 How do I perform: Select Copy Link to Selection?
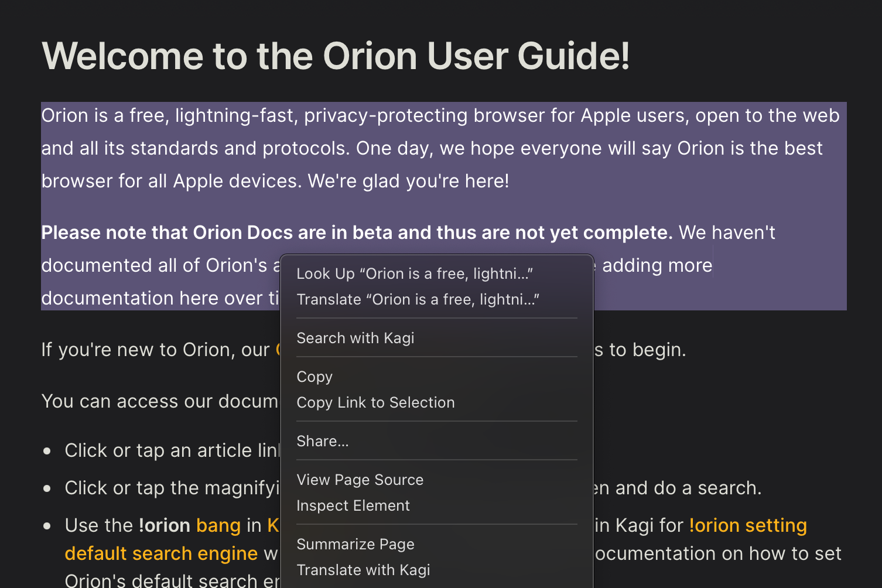click(x=375, y=402)
